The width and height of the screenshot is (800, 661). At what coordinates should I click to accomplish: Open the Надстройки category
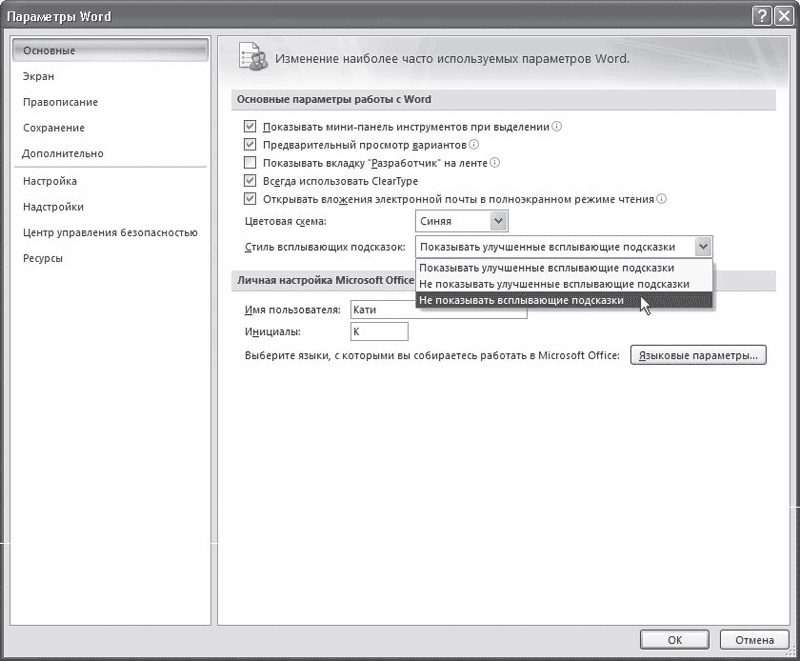click(110, 207)
